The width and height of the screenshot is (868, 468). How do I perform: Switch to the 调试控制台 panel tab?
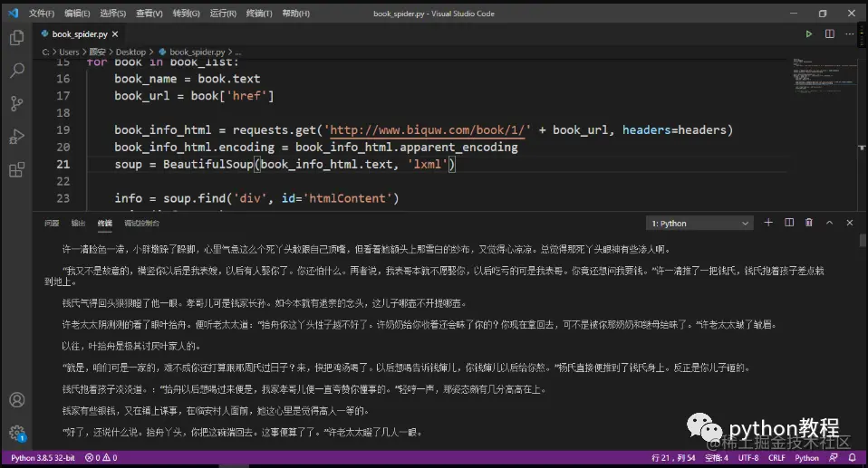[141, 223]
